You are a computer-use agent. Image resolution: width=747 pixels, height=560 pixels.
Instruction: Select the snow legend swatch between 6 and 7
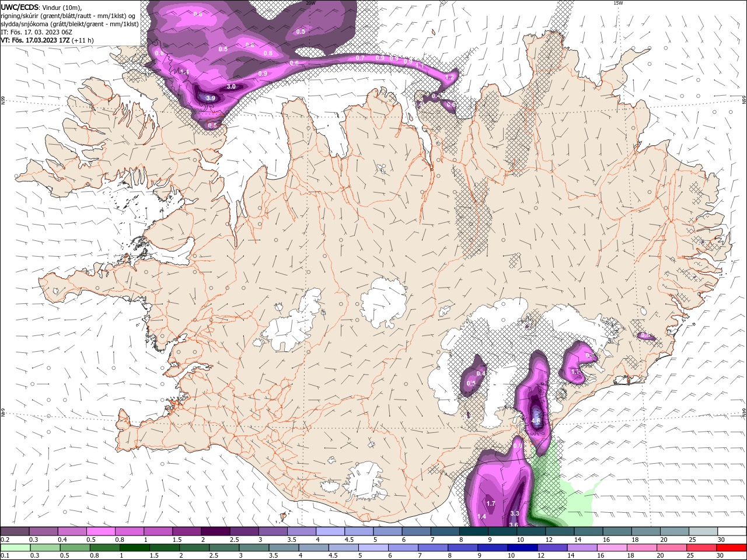[416, 531]
